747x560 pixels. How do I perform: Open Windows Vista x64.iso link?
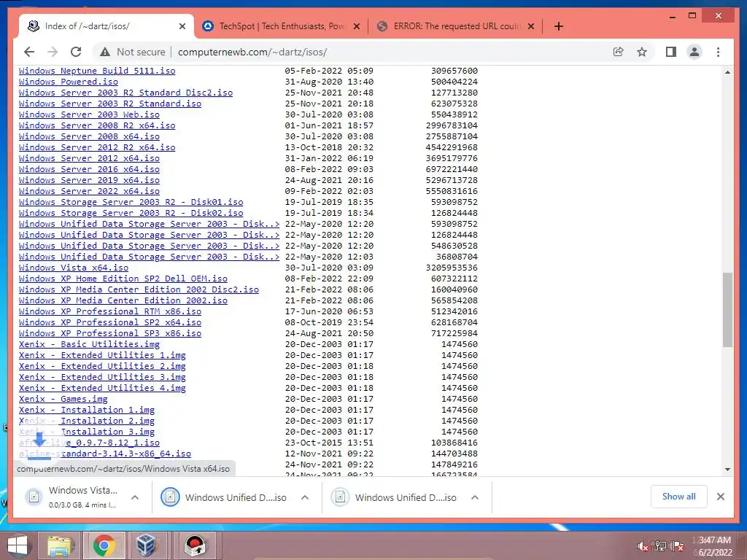74,268
